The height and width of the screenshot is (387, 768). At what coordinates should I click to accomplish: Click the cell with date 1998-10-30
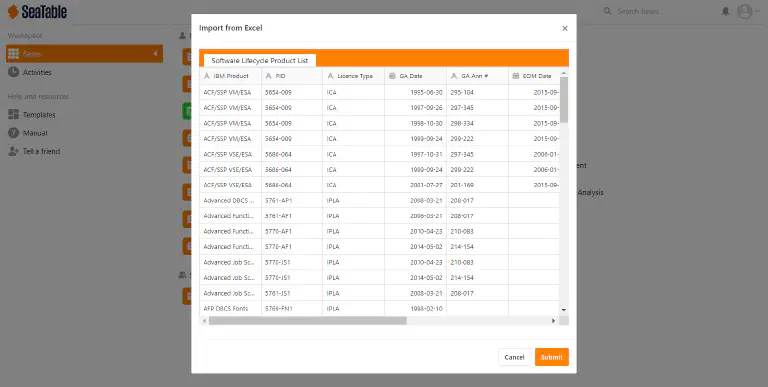coord(415,123)
